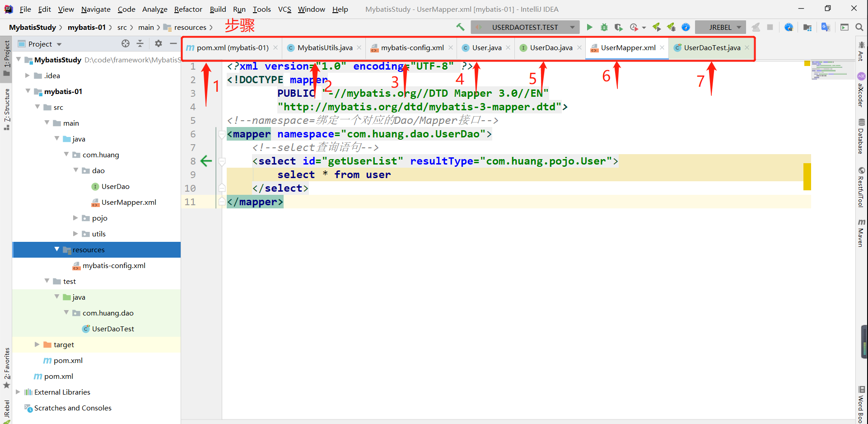The height and width of the screenshot is (424, 868).
Task: Switch to the User.java tab
Action: 486,47
